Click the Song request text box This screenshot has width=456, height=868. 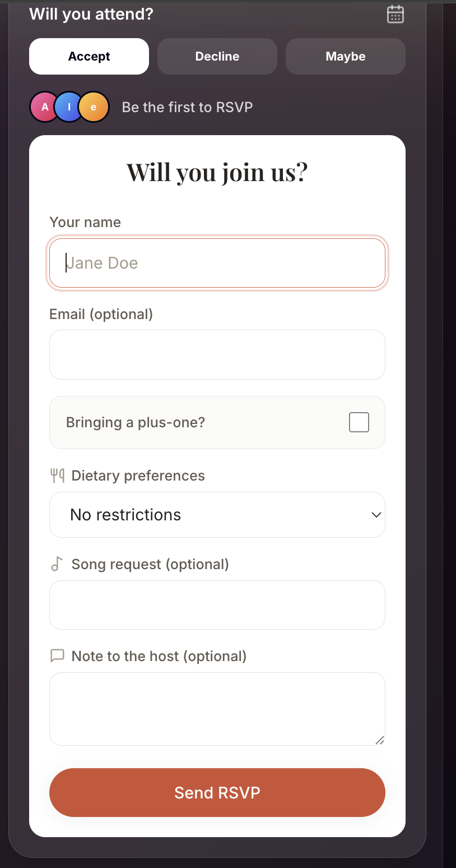[217, 604]
